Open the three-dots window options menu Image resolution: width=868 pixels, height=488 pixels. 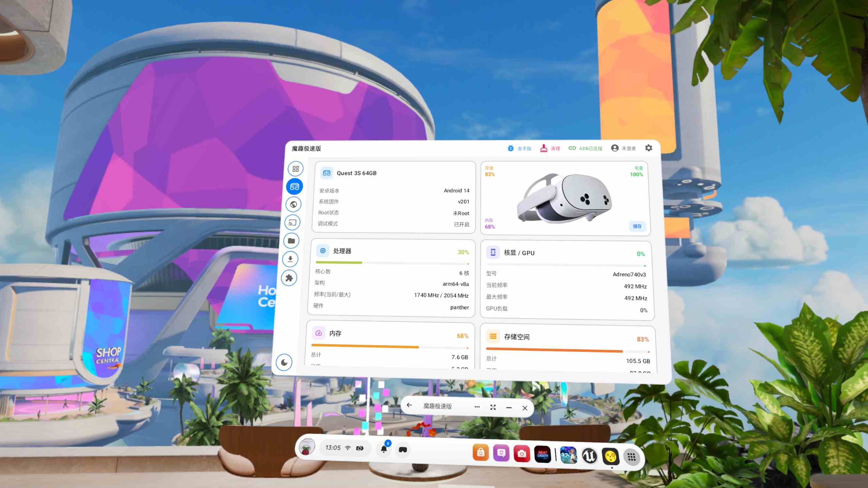tap(477, 407)
